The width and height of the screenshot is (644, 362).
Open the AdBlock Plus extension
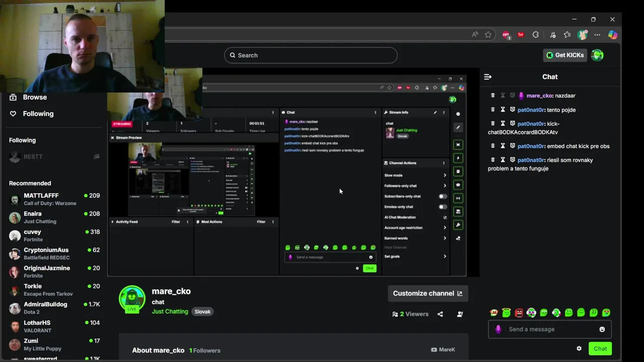pos(506,35)
